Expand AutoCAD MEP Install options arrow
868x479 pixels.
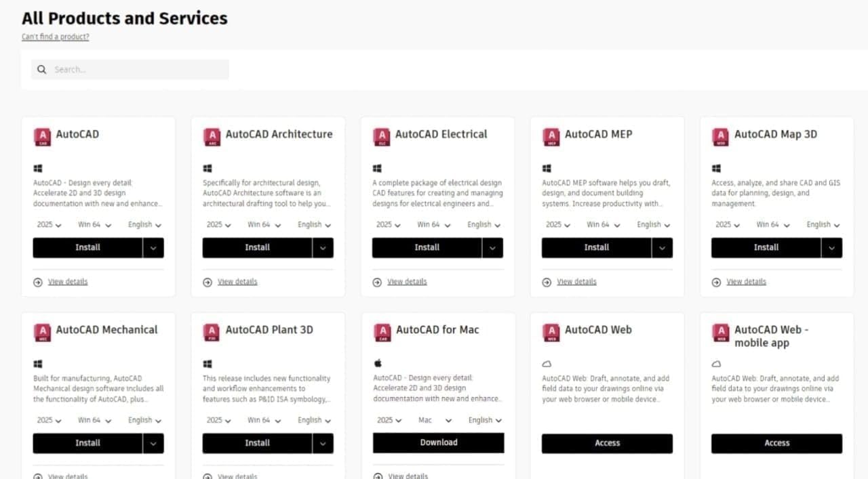click(662, 248)
